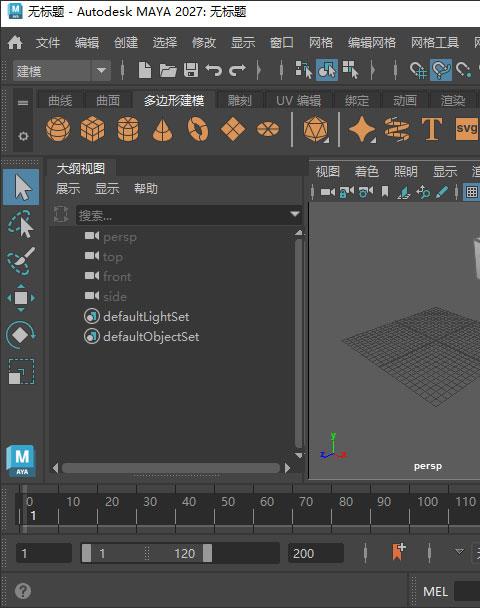Select by hierarchy mode icon

304,70
